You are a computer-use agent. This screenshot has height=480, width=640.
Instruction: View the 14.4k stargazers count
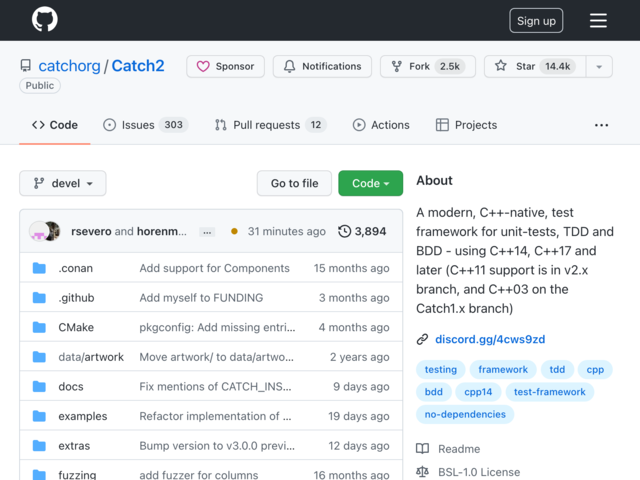tap(558, 66)
